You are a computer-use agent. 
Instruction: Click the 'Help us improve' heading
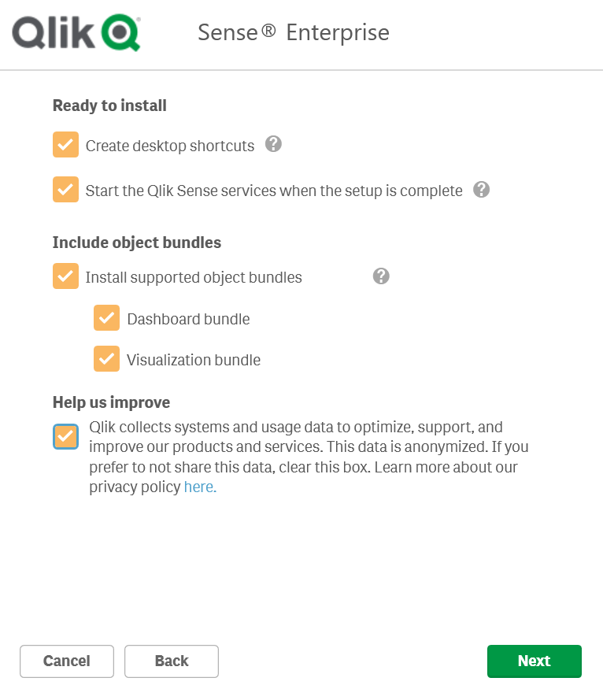(x=111, y=402)
